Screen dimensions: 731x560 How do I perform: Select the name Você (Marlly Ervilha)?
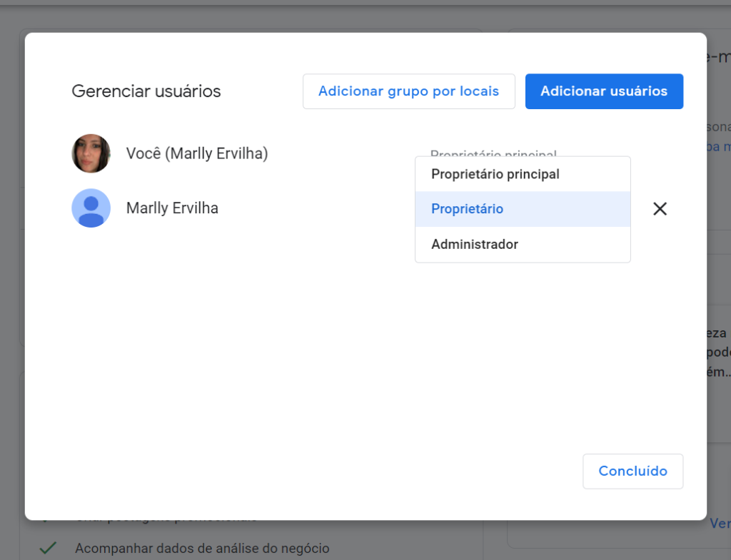pos(197,153)
